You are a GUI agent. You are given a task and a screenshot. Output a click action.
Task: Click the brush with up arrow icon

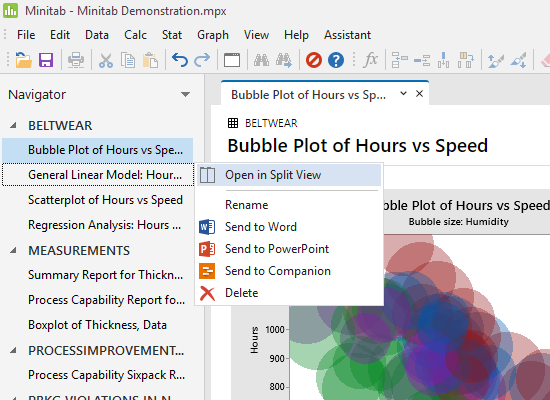click(496, 60)
